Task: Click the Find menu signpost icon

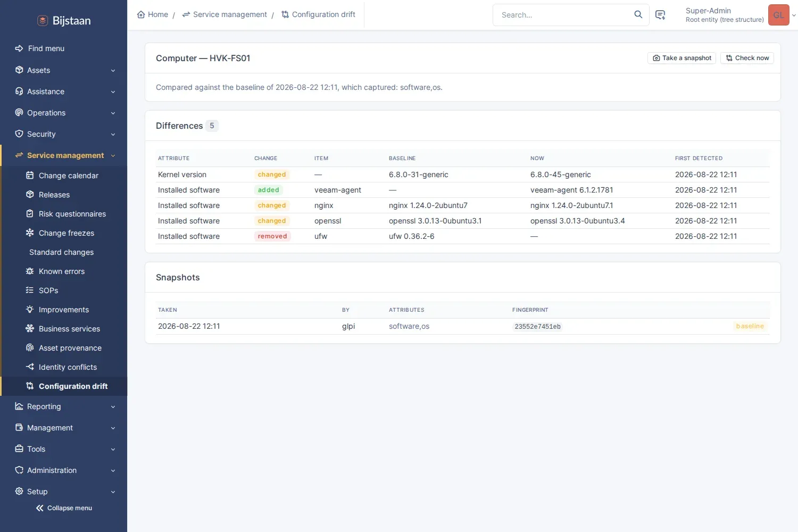Action: click(x=19, y=48)
